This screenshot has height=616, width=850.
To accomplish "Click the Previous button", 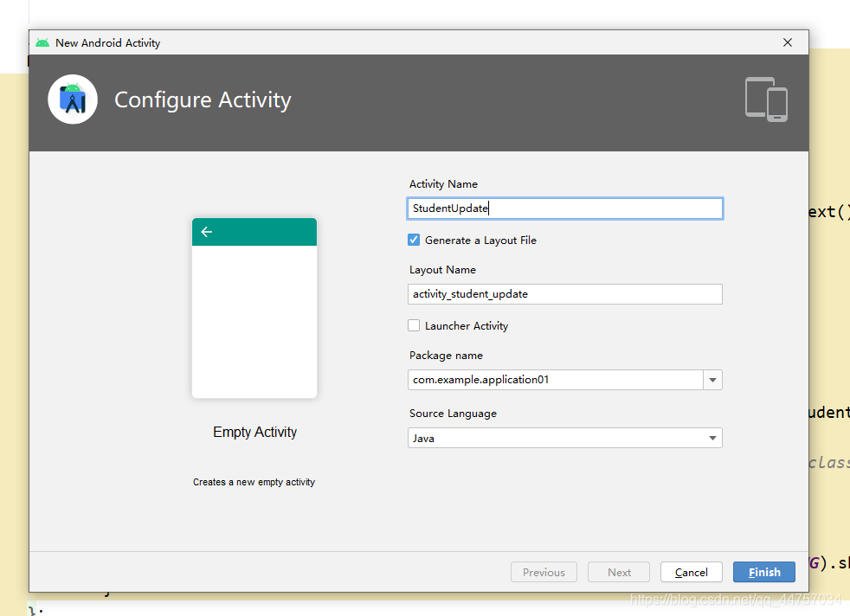I will [544, 572].
